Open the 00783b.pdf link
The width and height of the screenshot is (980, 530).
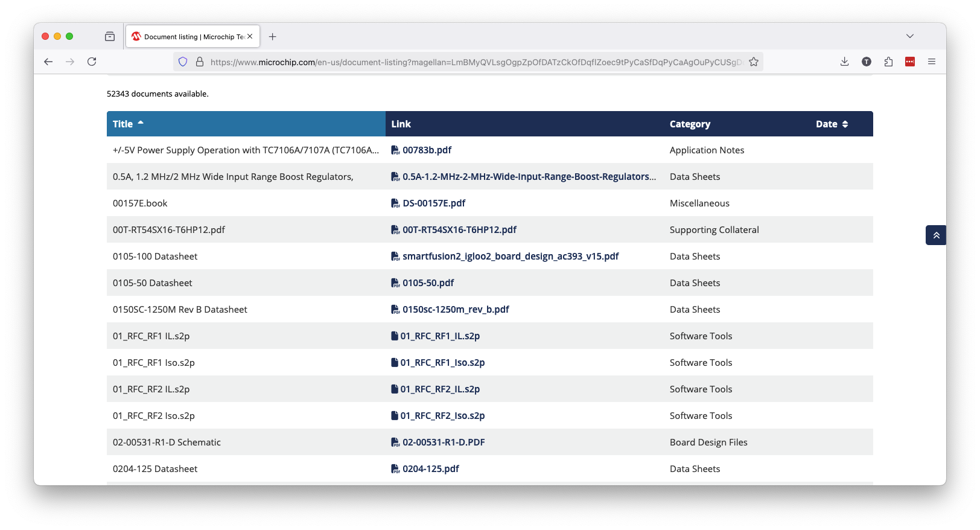coord(427,150)
